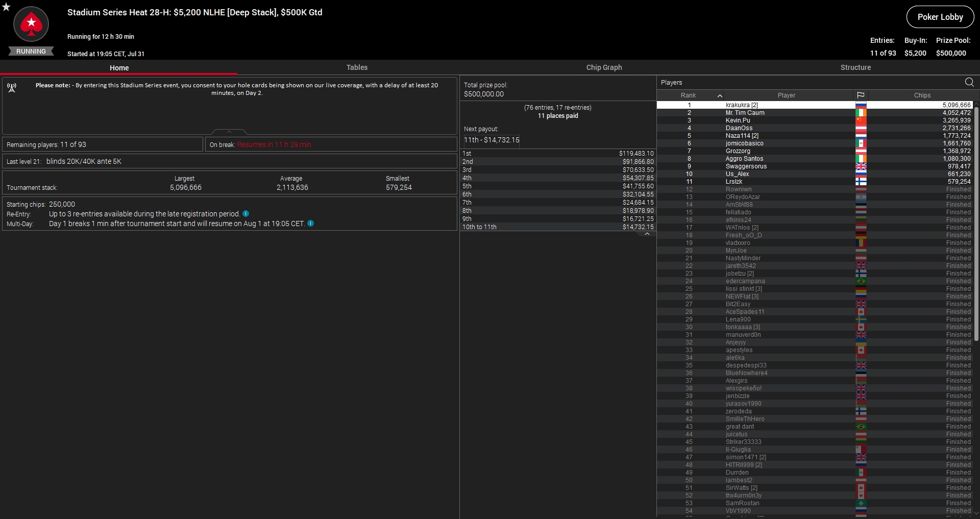Click the scrollbar down arrow in players list
The height and width of the screenshot is (519, 980).
[976, 513]
